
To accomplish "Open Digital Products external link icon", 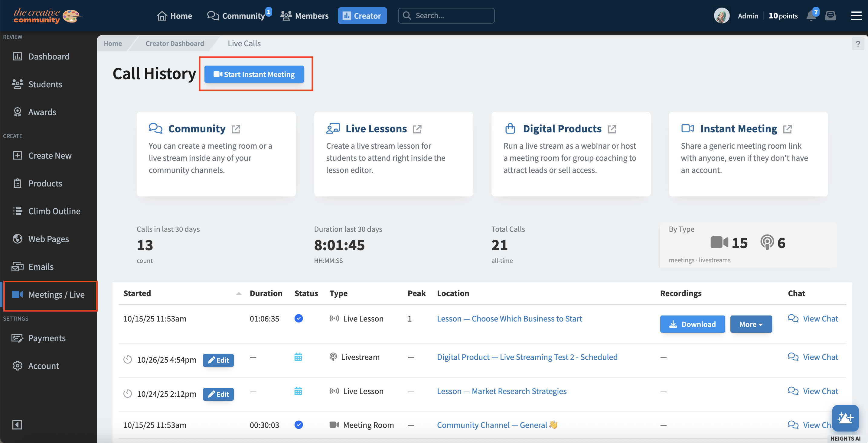I will pos(612,129).
